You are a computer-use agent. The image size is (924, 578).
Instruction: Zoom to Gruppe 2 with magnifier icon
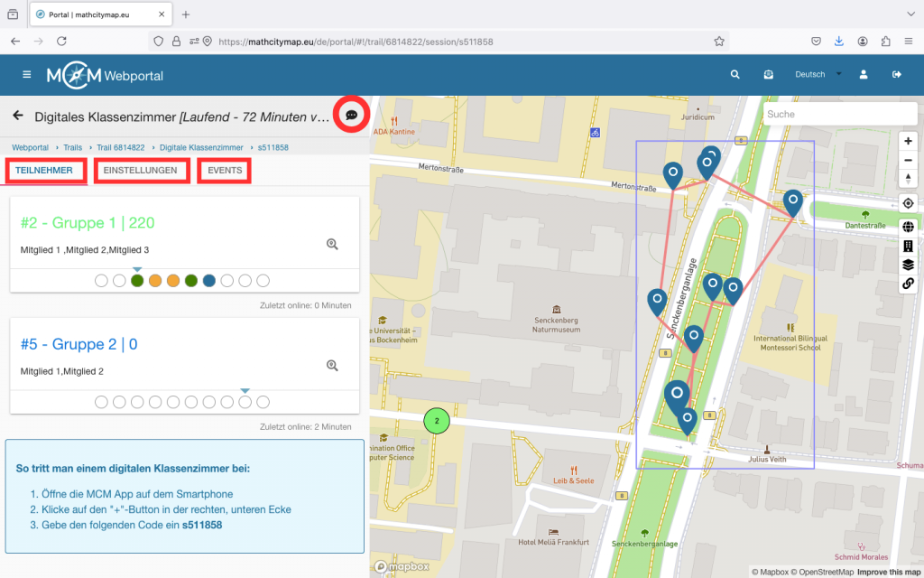point(332,366)
